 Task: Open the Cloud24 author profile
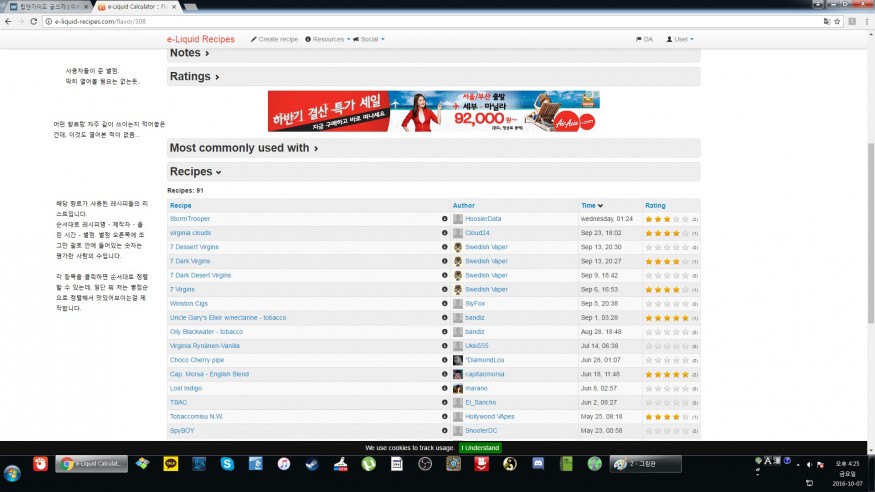coord(477,233)
